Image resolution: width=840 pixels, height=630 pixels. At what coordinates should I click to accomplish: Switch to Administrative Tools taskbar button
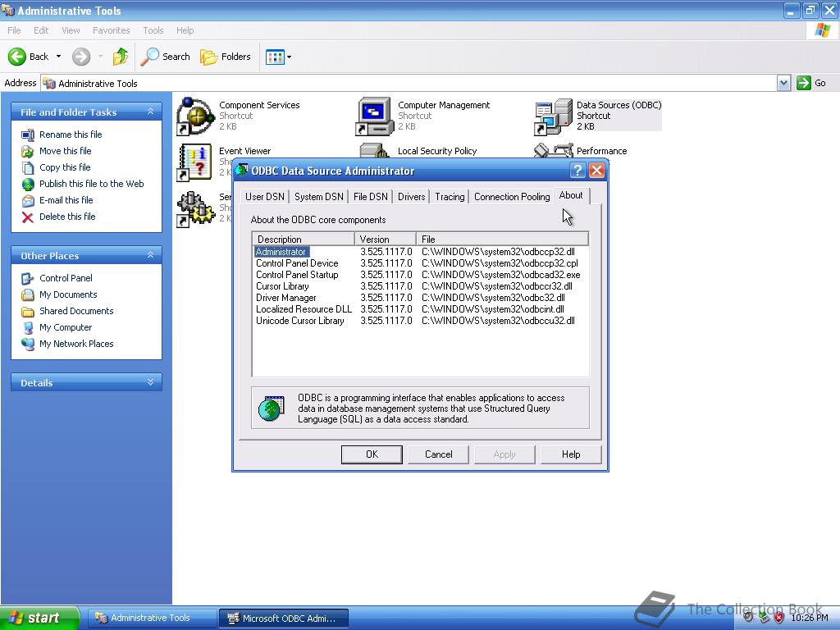click(x=152, y=619)
